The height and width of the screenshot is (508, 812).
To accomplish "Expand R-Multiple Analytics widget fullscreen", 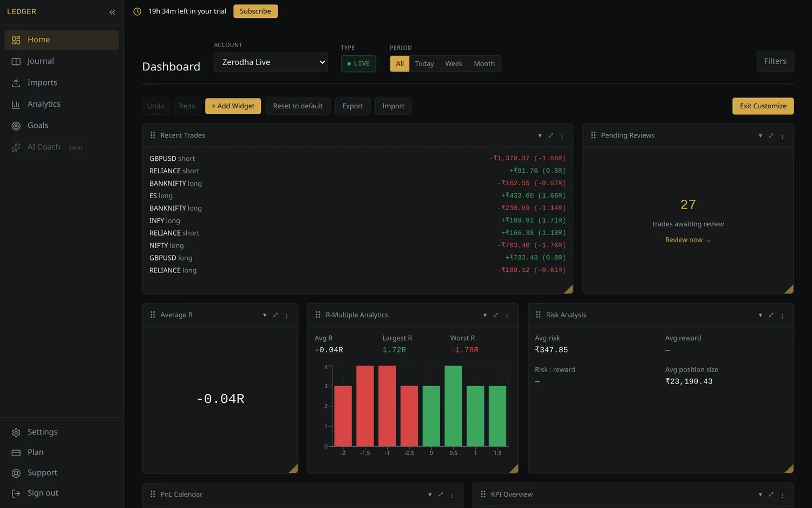I will click(495, 315).
